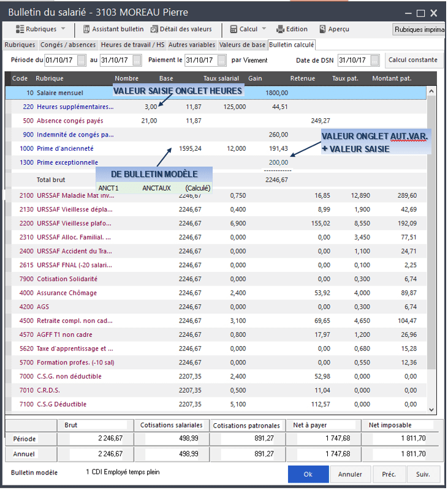Select the AGS row
448x490 pixels.
pos(216,307)
